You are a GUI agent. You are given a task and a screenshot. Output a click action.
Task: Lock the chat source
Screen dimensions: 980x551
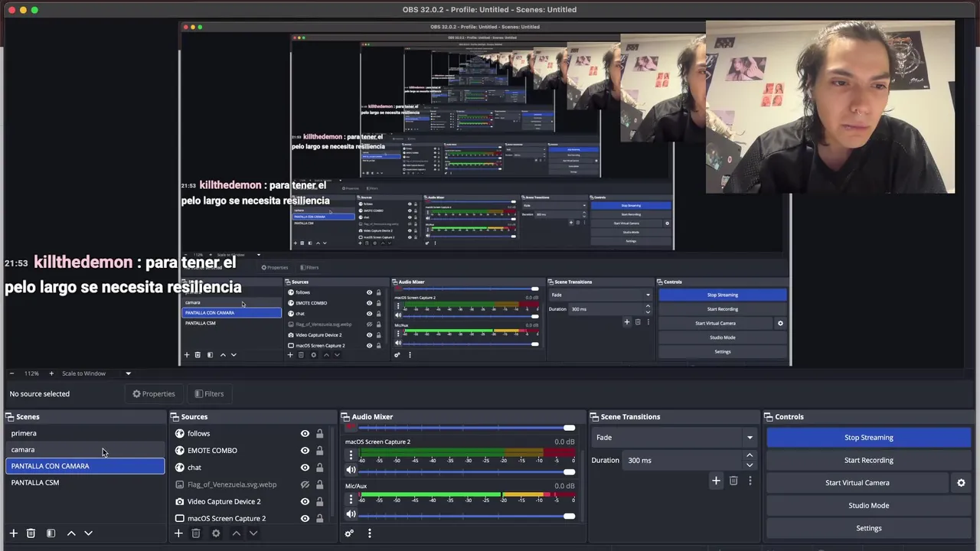coord(319,468)
